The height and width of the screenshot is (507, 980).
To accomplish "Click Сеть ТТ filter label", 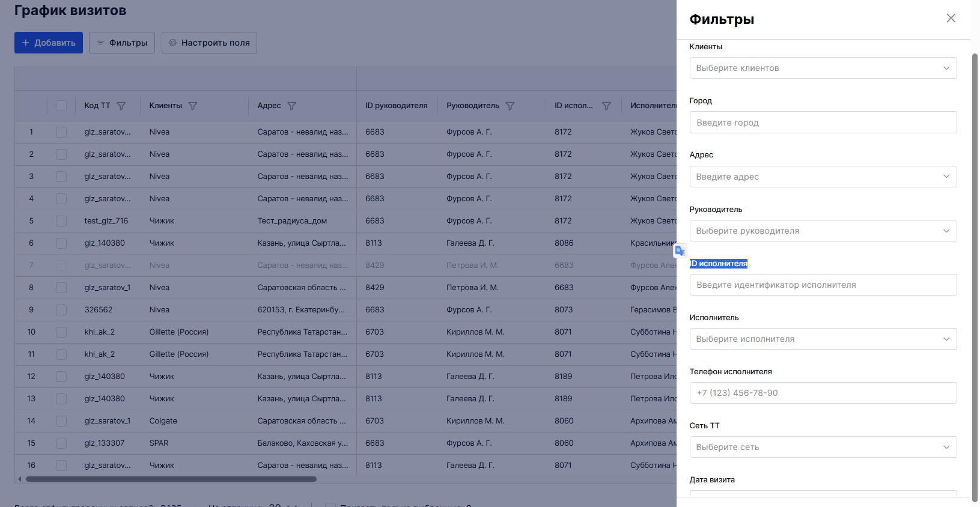I will click(704, 426).
